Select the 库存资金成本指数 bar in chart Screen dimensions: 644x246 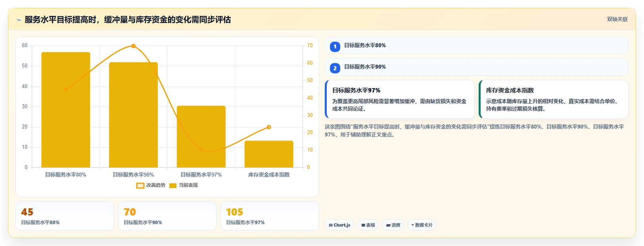click(x=269, y=154)
